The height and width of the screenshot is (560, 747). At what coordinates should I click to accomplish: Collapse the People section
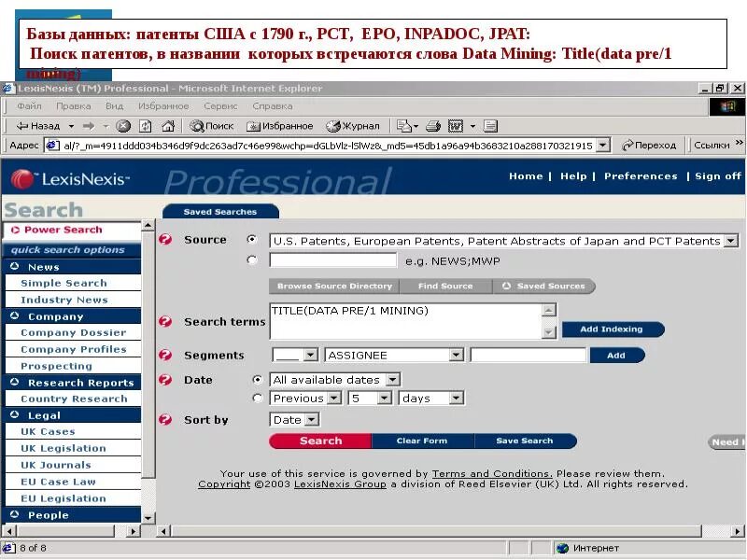15,514
